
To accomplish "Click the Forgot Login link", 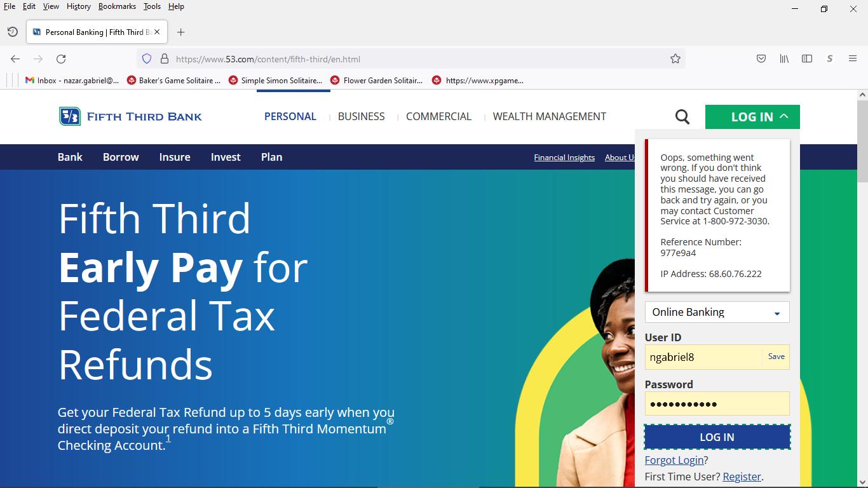I will (x=674, y=460).
